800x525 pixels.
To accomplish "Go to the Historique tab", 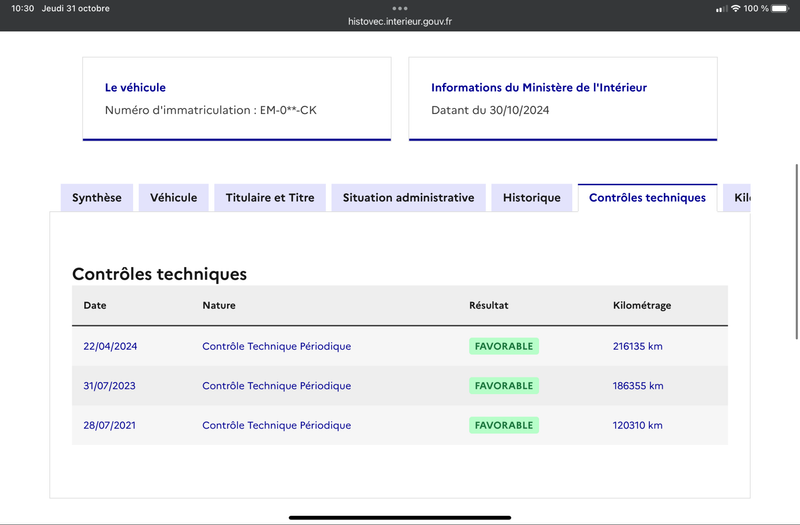I will tap(532, 197).
